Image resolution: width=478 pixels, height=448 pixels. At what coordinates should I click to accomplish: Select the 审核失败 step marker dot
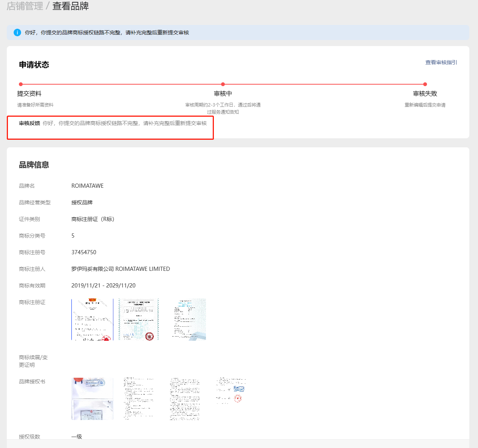[425, 84]
